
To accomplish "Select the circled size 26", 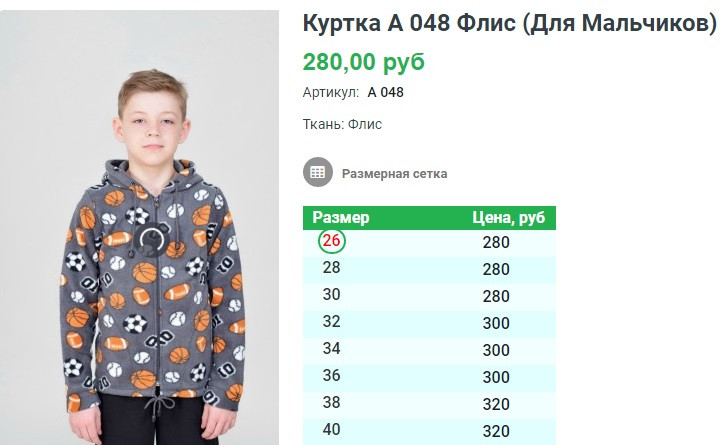I will [332, 241].
